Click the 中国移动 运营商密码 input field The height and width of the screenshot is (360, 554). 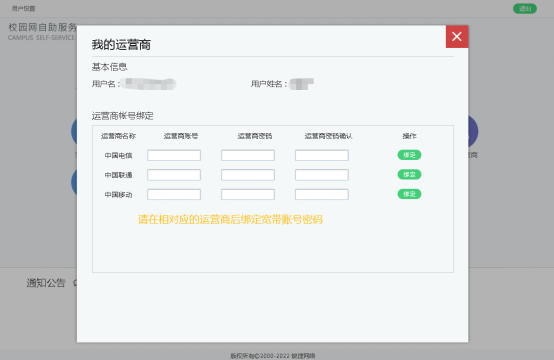click(248, 194)
